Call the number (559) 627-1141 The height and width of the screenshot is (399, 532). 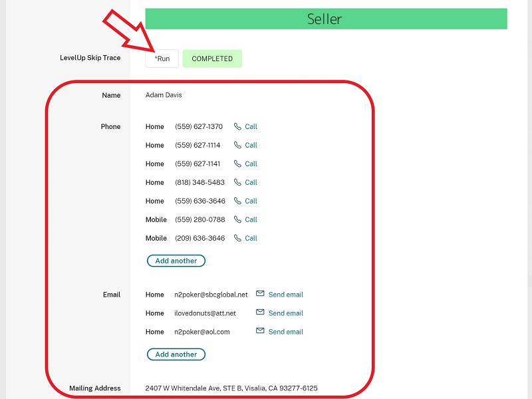[x=251, y=164]
